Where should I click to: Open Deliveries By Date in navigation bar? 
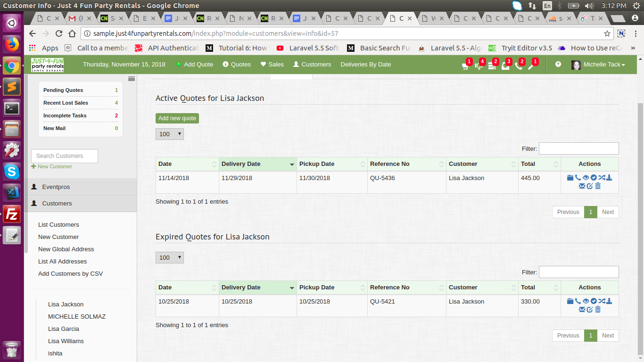365,65
